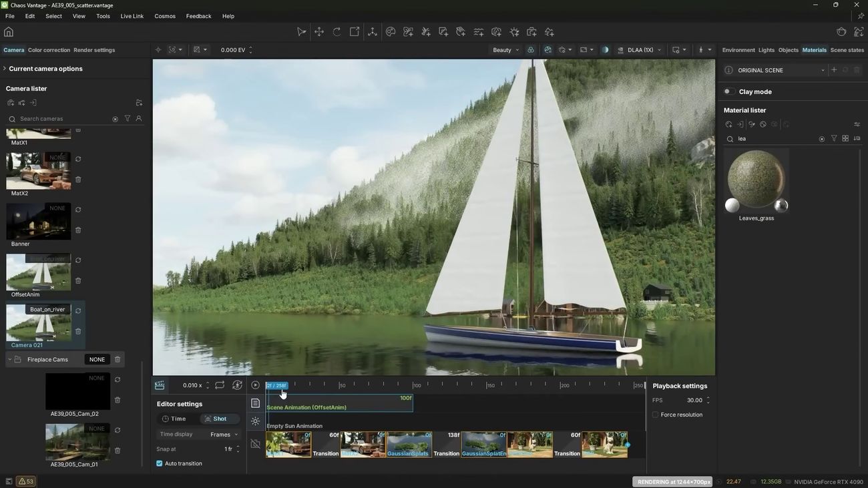The width and height of the screenshot is (868, 488).
Task: Click the home icon at top left
Action: tap(9, 32)
